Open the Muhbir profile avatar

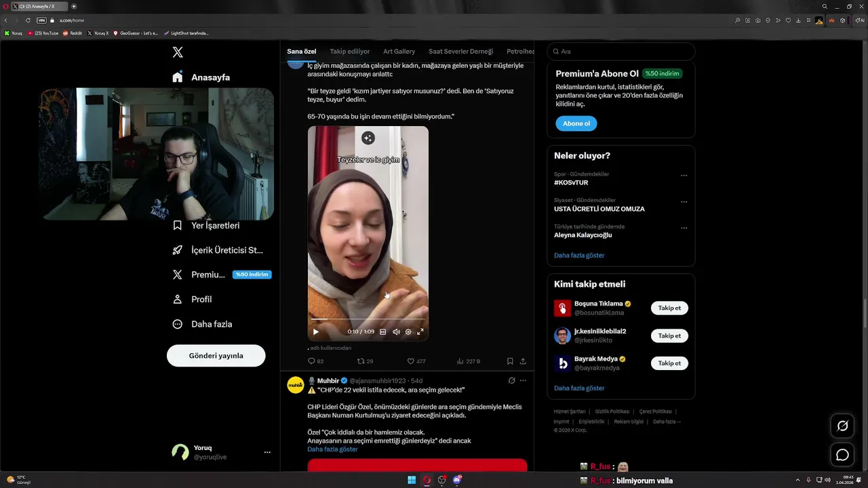(x=296, y=385)
